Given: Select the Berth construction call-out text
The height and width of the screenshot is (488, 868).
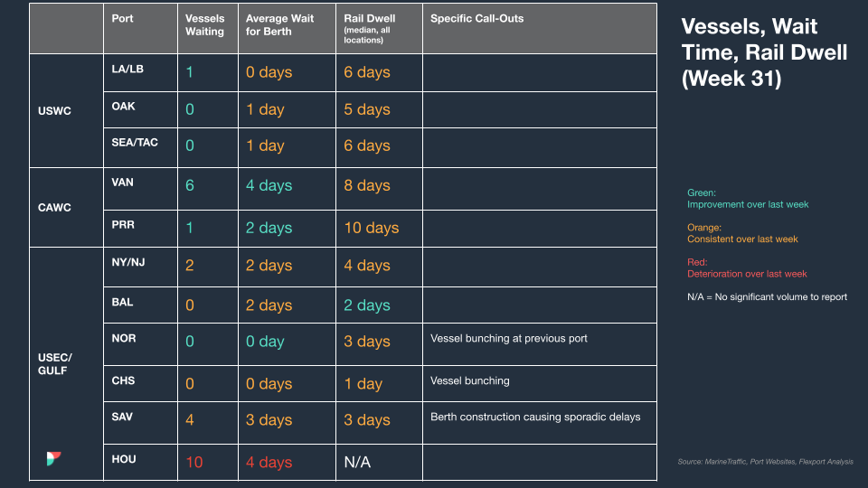Looking at the screenshot, I should 535,417.
